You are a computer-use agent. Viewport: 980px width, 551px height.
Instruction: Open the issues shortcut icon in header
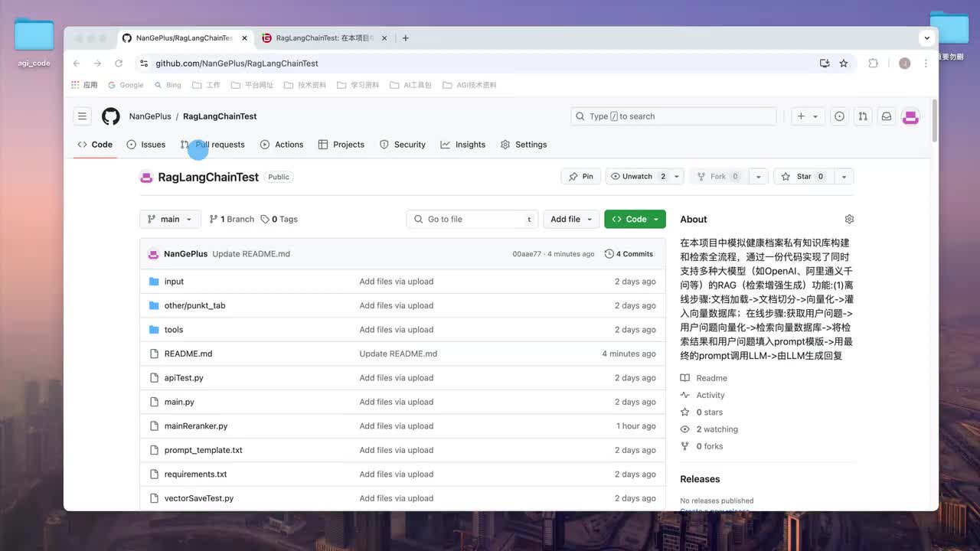tap(839, 116)
